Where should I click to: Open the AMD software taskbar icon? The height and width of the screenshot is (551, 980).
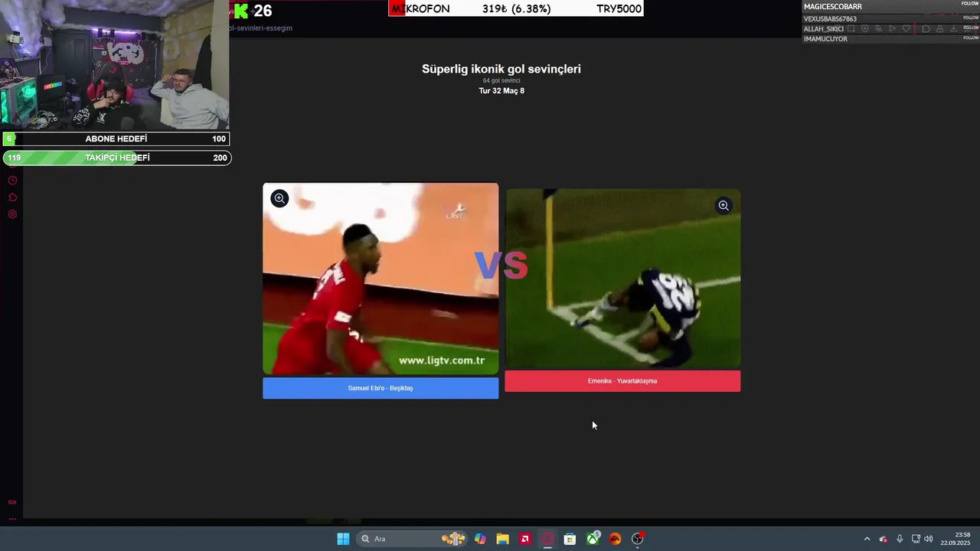[x=525, y=539]
